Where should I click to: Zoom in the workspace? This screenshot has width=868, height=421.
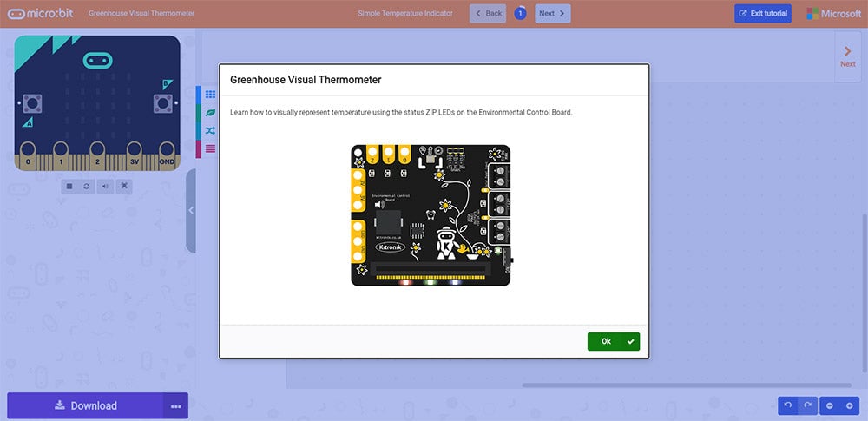tap(850, 405)
